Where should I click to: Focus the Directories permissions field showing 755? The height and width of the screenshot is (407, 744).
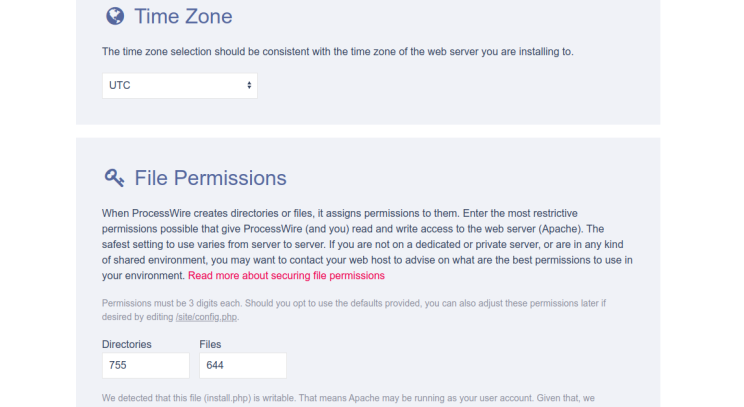(141, 365)
